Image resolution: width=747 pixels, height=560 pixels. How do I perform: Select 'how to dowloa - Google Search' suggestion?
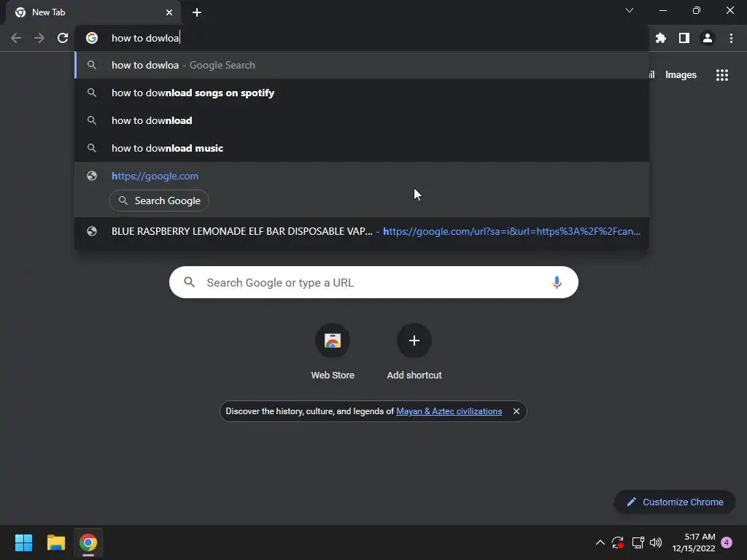tap(362, 65)
